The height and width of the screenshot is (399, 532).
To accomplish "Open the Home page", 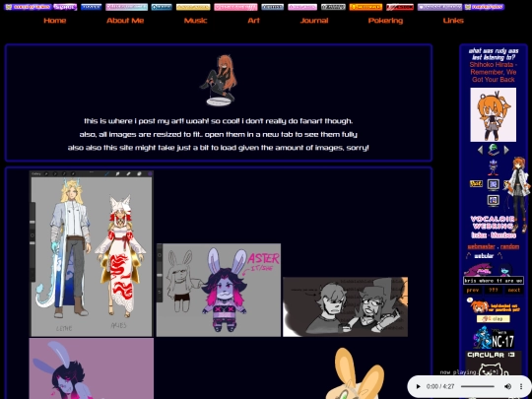I will [x=54, y=21].
